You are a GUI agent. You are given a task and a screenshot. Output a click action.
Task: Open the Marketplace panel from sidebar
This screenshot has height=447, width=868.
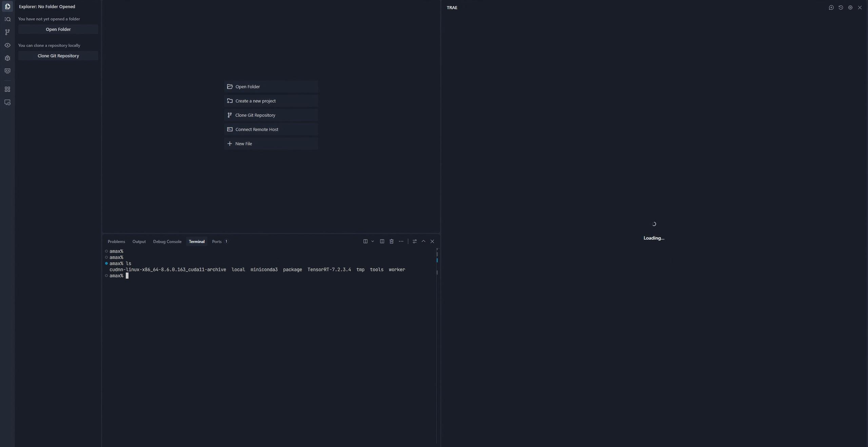point(7,89)
